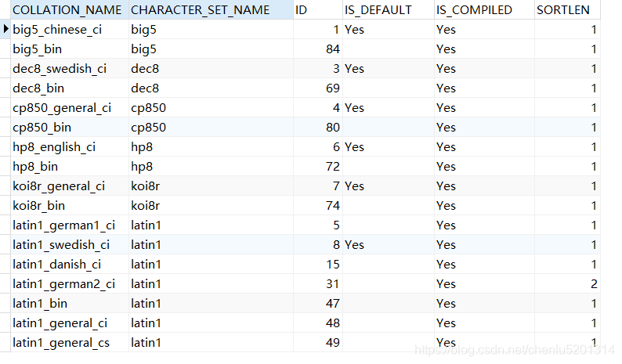Select the latin1_swedish_ci cell
Image resolution: width=622 pixels, height=364 pixels.
(x=70, y=245)
